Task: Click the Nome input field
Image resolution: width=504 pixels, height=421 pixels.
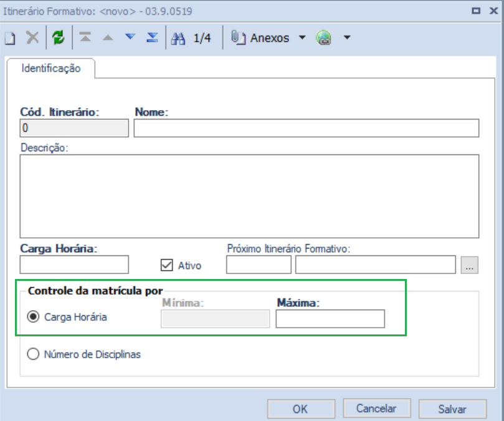Action: tap(307, 128)
